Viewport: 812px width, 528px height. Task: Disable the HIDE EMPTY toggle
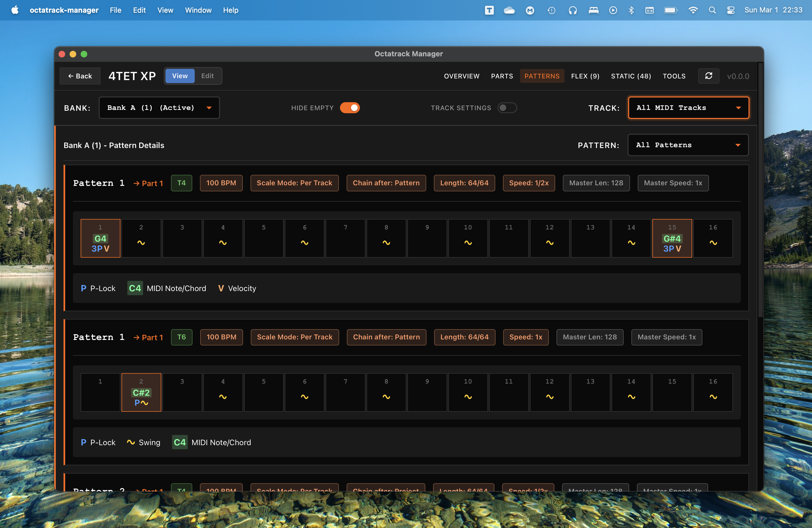[350, 107]
